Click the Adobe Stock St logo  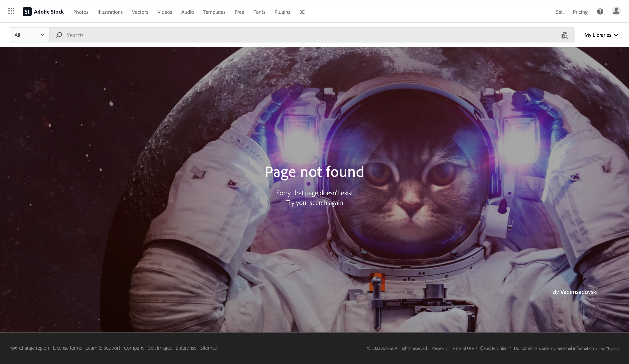[x=27, y=12]
